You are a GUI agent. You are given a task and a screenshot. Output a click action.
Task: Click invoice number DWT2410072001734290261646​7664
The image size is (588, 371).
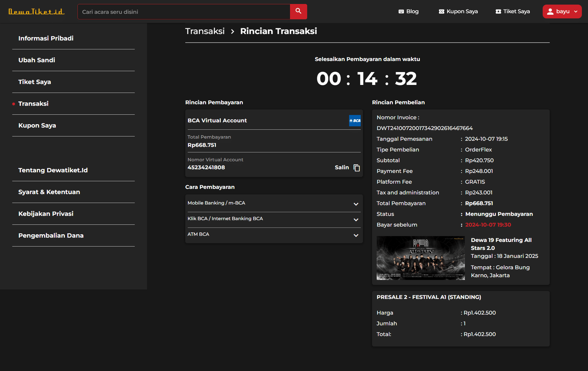(424, 128)
